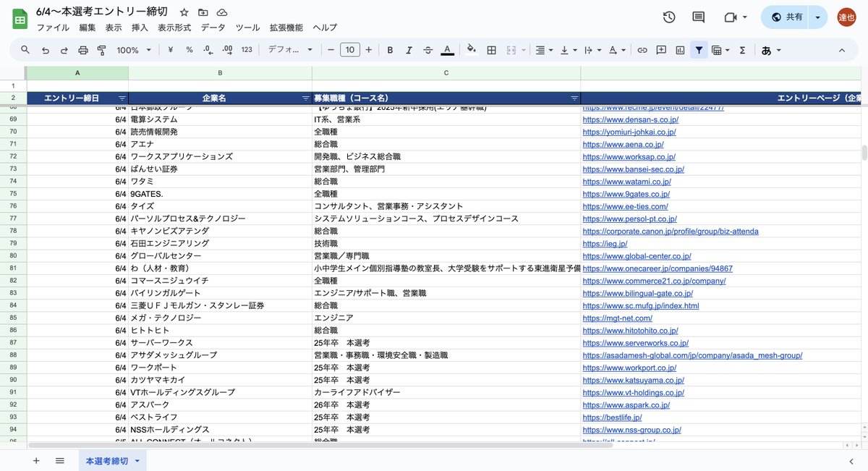The height and width of the screenshot is (471, 868).
Task: Toggle bold formatting
Action: point(389,50)
